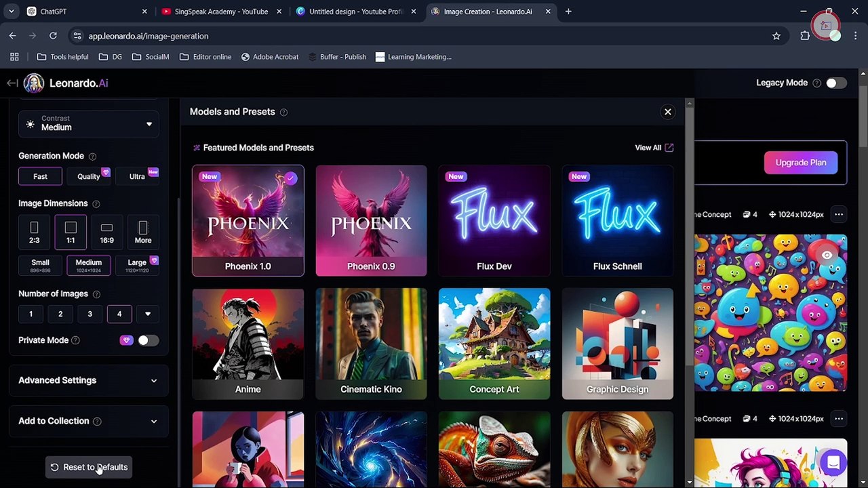Open the Contrast Medium dropdown
The width and height of the screenshot is (868, 488).
89,123
